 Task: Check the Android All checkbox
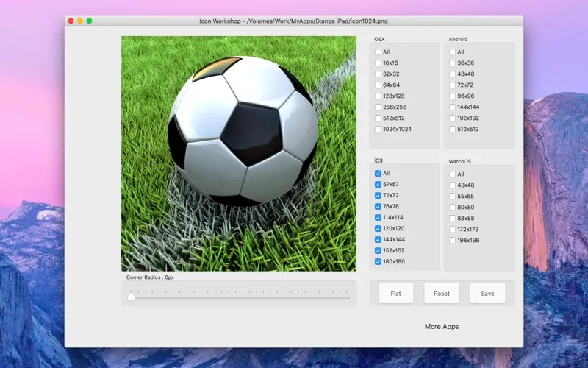pyautogui.click(x=453, y=52)
